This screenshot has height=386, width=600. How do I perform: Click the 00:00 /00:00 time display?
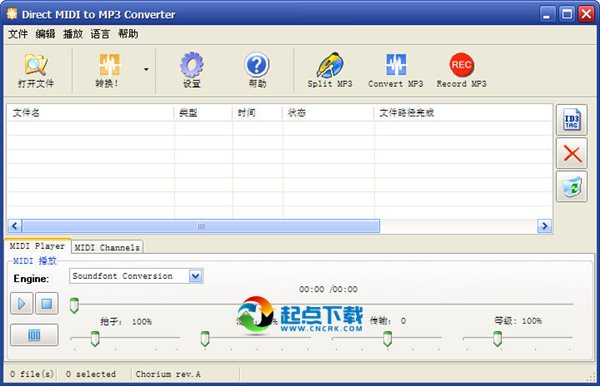(328, 289)
